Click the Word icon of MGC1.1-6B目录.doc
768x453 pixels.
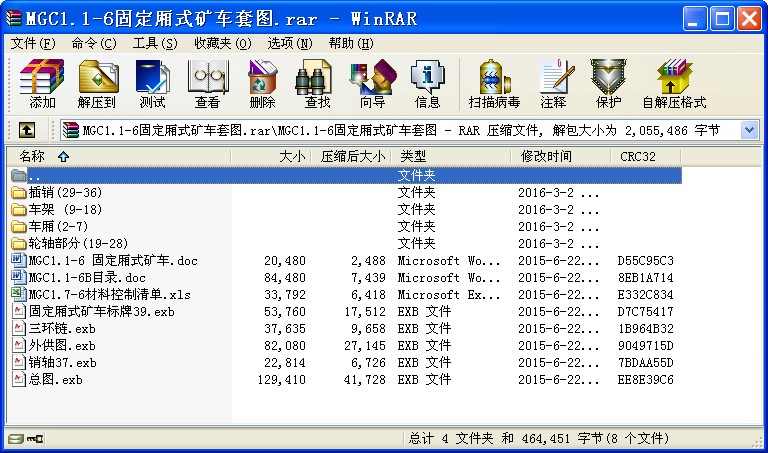[x=18, y=277]
